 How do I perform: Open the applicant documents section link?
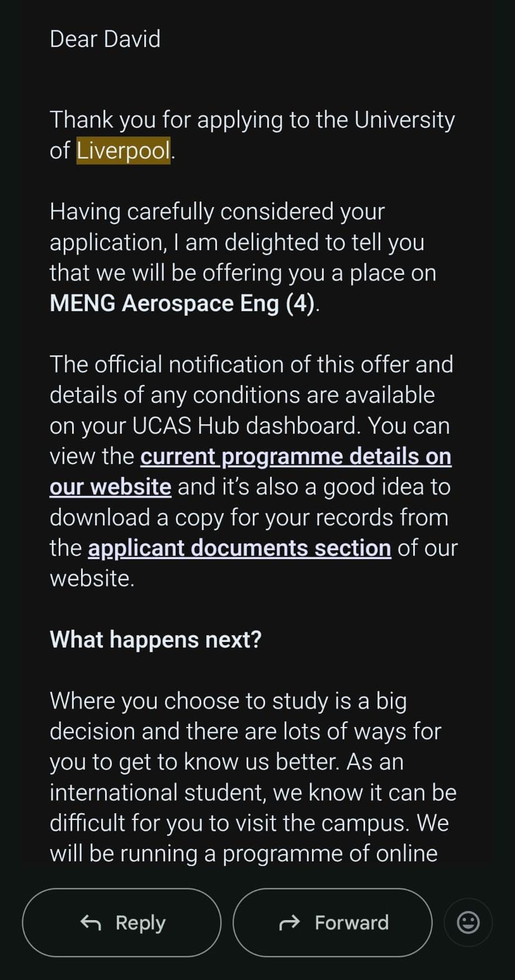pos(239,548)
